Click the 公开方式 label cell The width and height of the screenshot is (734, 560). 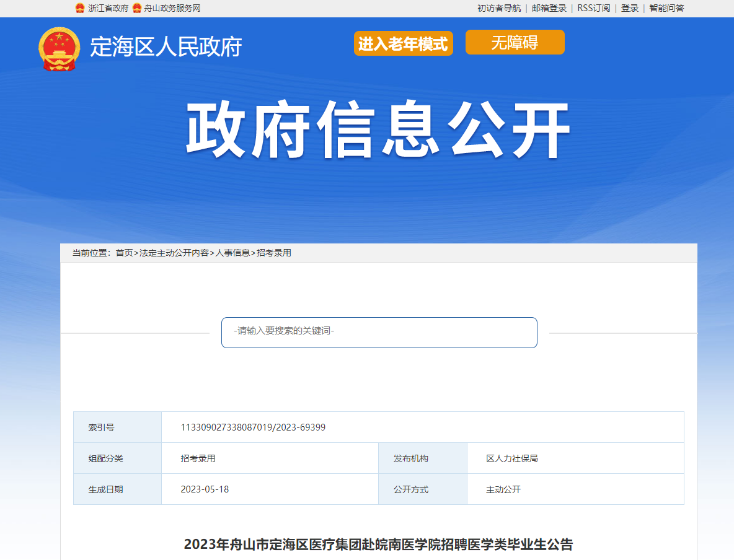click(x=423, y=489)
